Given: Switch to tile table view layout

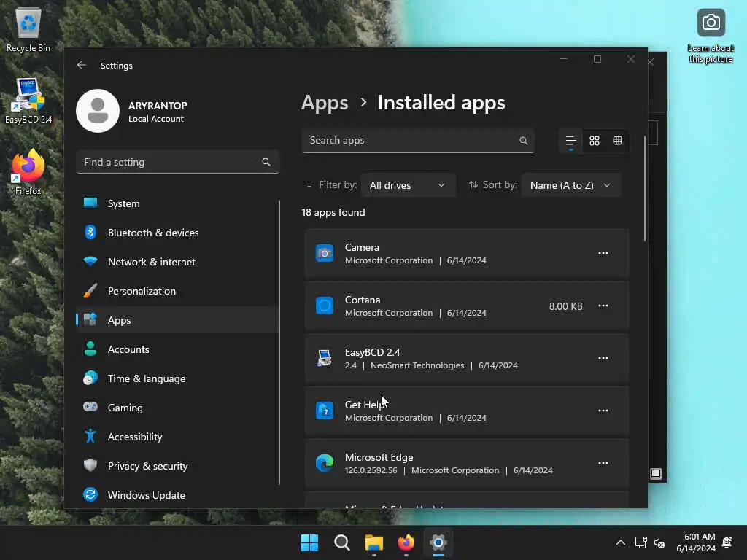Looking at the screenshot, I should point(617,141).
